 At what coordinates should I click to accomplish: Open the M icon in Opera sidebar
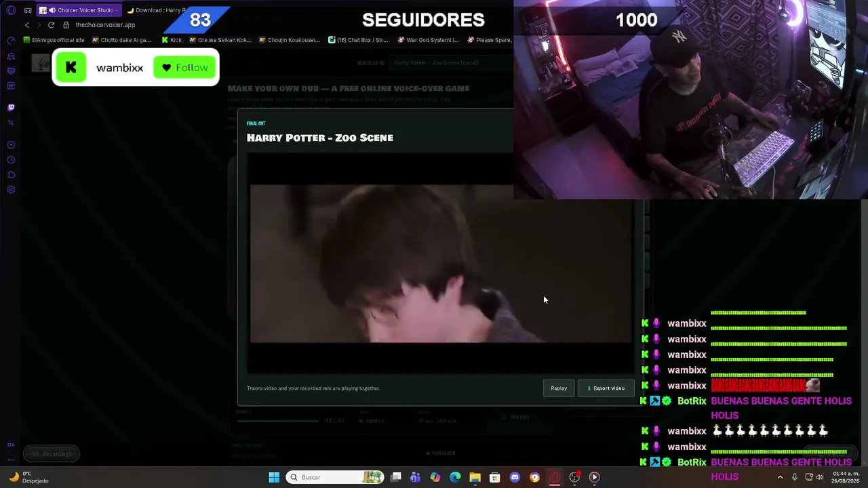click(x=11, y=85)
